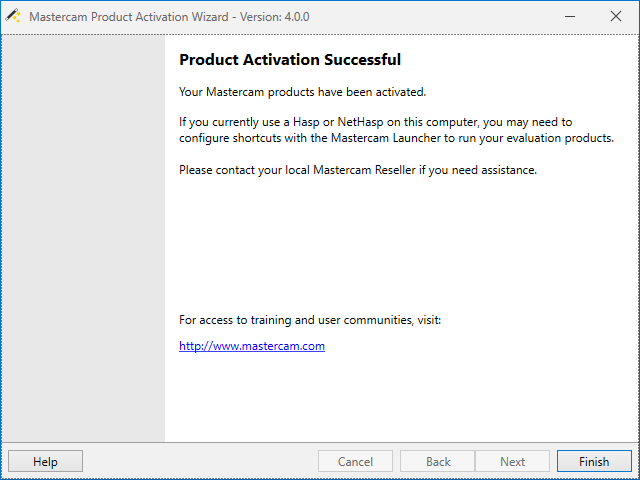Click the disabled Next button
The height and width of the screenshot is (480, 640).
tap(512, 462)
